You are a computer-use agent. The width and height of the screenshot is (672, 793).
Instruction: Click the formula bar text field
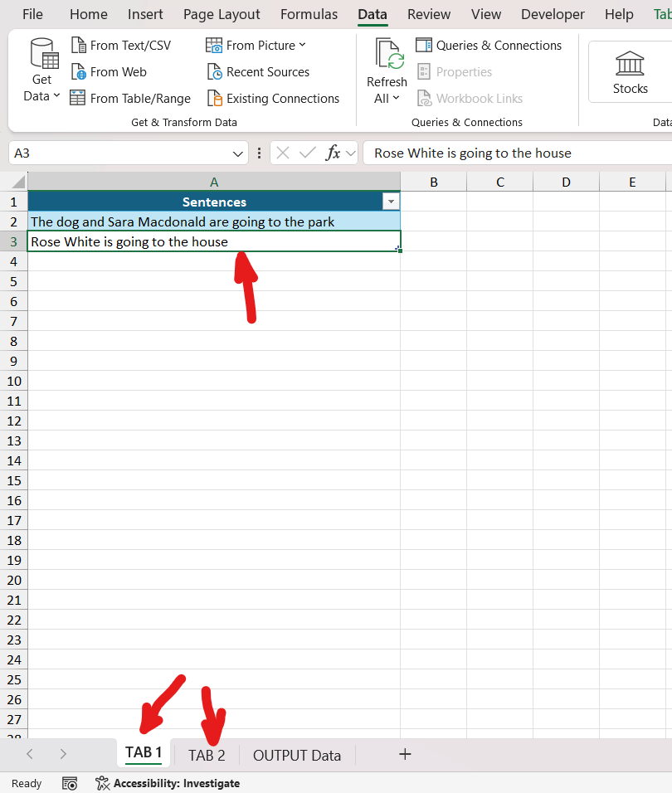click(x=518, y=153)
